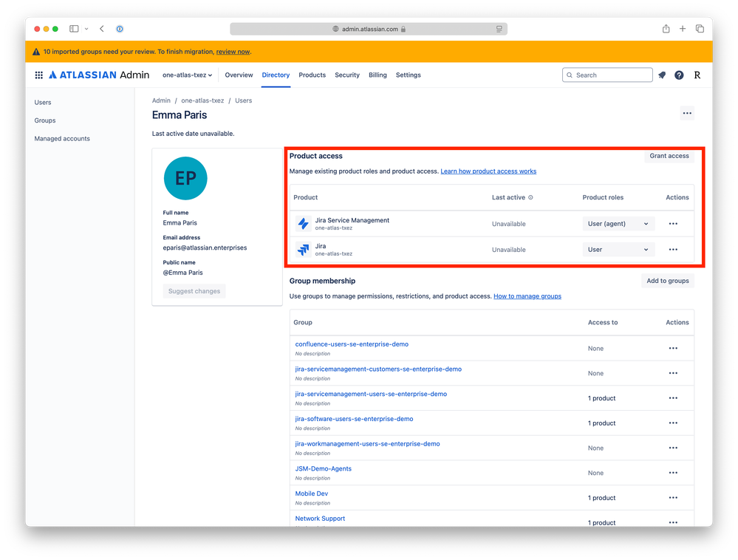
Task: Click the Safari share icon
Action: tap(666, 29)
